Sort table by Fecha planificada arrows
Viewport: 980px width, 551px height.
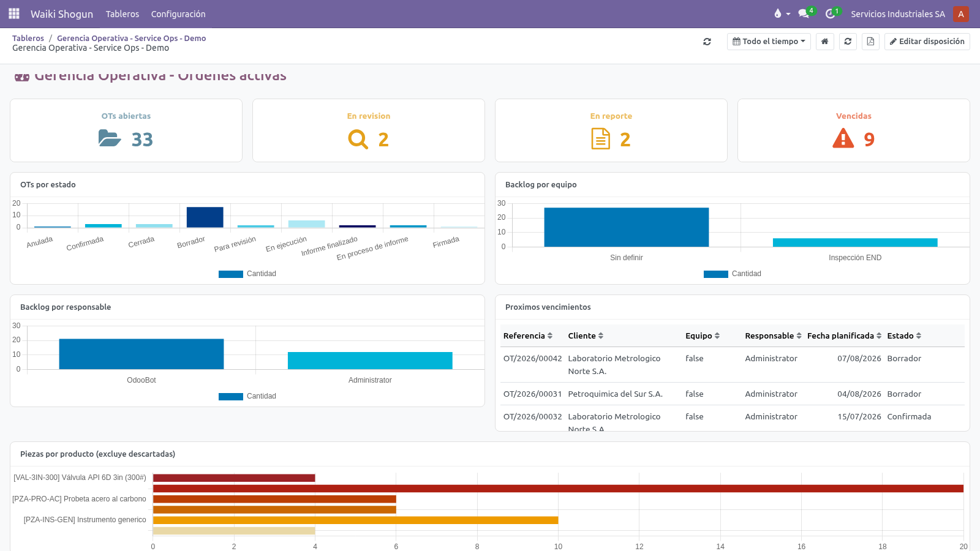[879, 335]
